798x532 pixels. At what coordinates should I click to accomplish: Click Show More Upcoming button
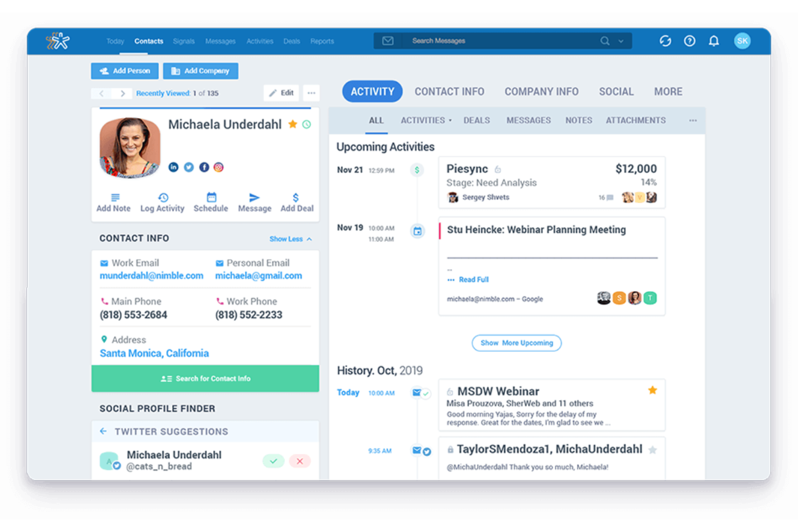516,343
